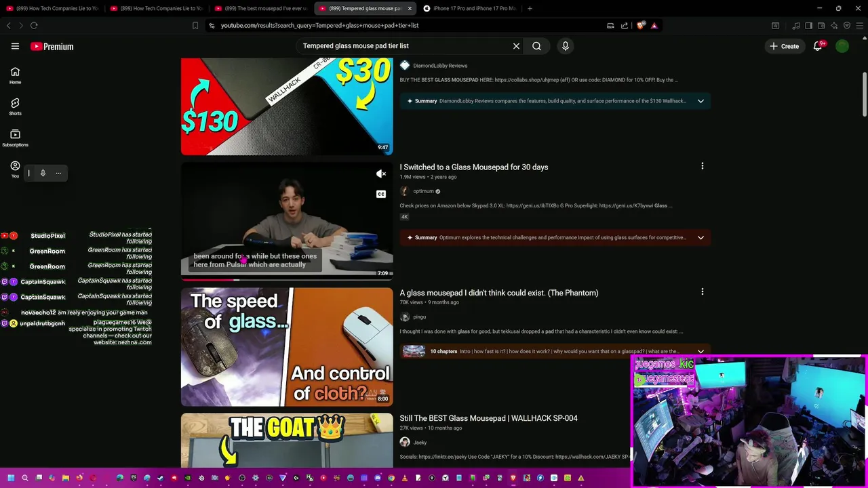This screenshot has height=488, width=868.
Task: Open File Explorer from taskbar
Action: pos(66,478)
